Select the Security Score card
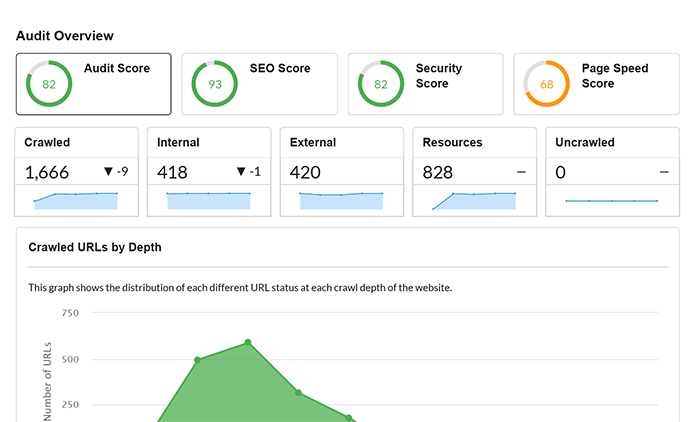 [x=425, y=84]
